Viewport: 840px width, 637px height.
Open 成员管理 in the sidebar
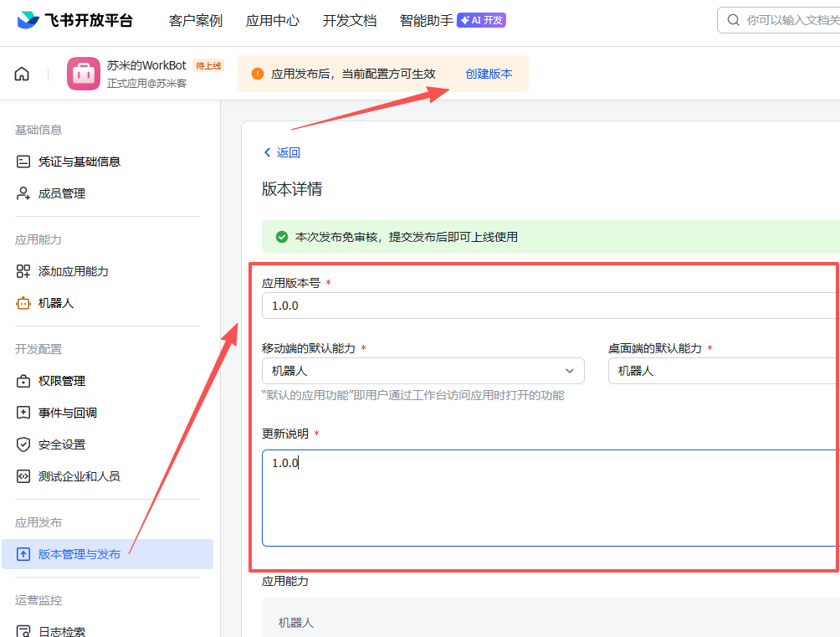(x=61, y=193)
